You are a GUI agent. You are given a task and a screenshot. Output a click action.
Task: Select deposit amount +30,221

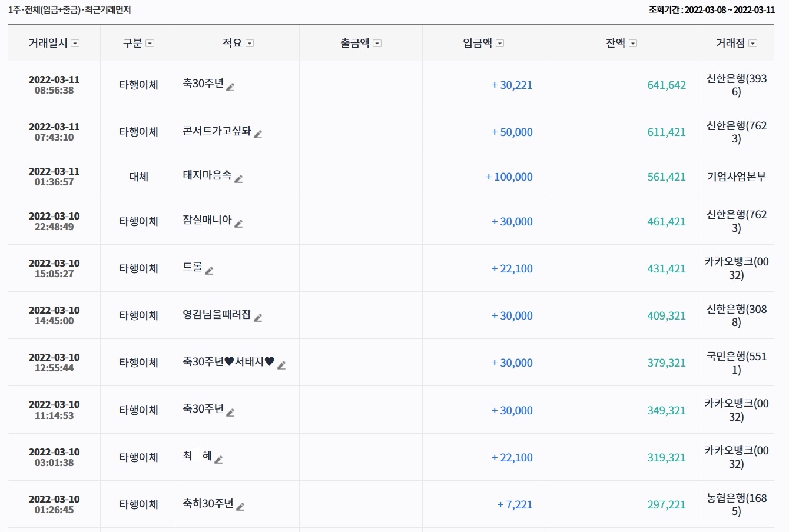pyautogui.click(x=512, y=85)
